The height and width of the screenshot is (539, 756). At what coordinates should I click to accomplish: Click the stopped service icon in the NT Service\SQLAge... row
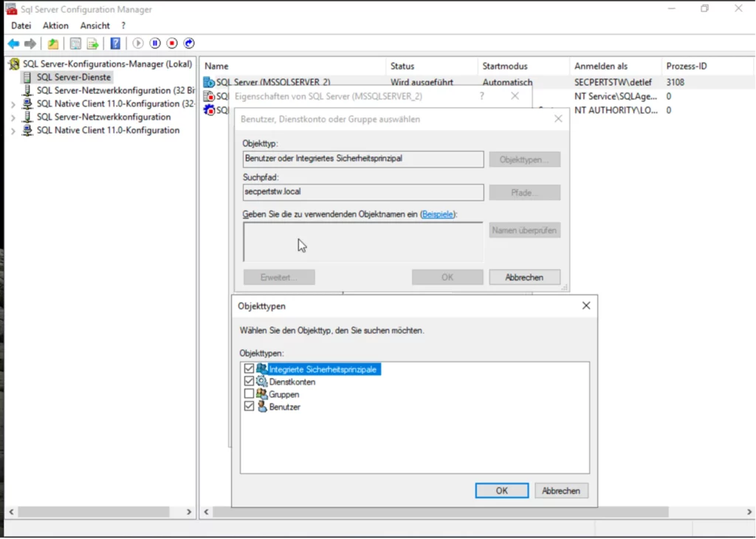(209, 97)
